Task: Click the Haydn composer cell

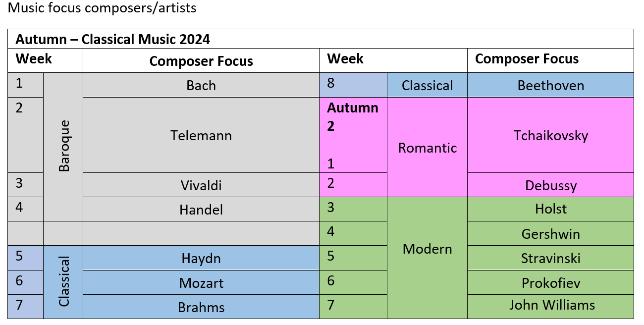Action: point(201,258)
